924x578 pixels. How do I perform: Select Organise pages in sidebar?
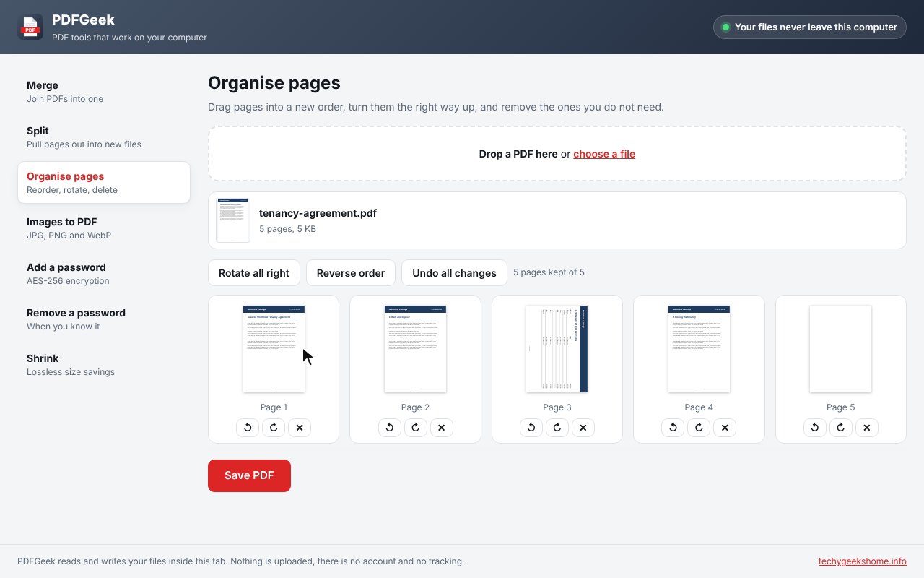click(104, 183)
